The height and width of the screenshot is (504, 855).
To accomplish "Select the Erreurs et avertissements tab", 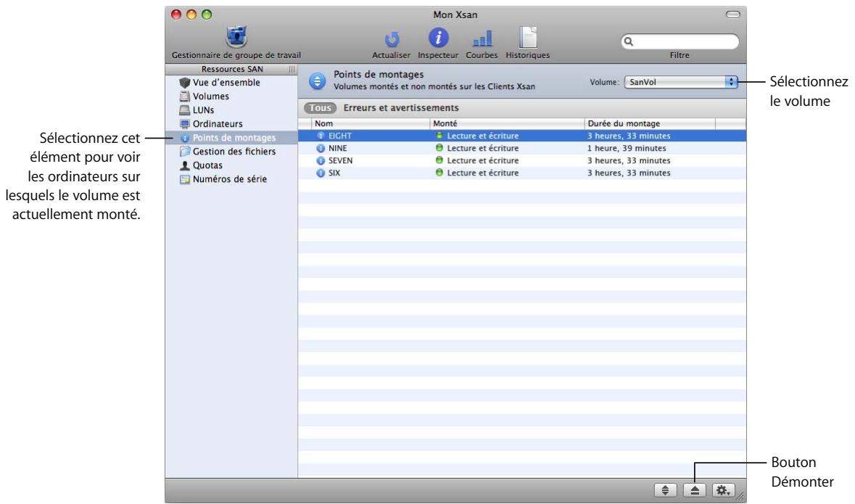I will tap(401, 108).
